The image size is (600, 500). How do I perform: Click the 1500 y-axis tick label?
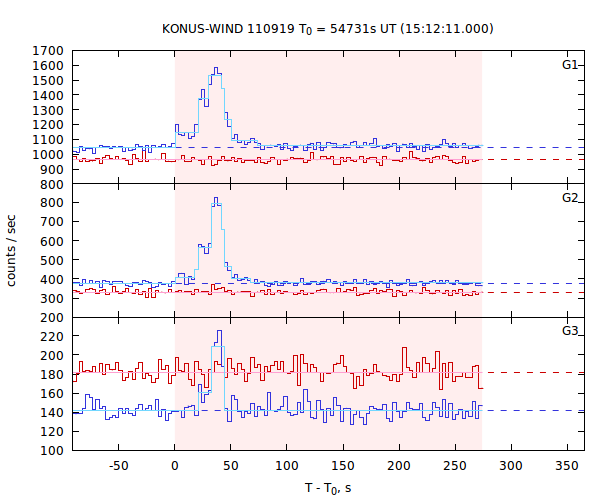(x=48, y=81)
